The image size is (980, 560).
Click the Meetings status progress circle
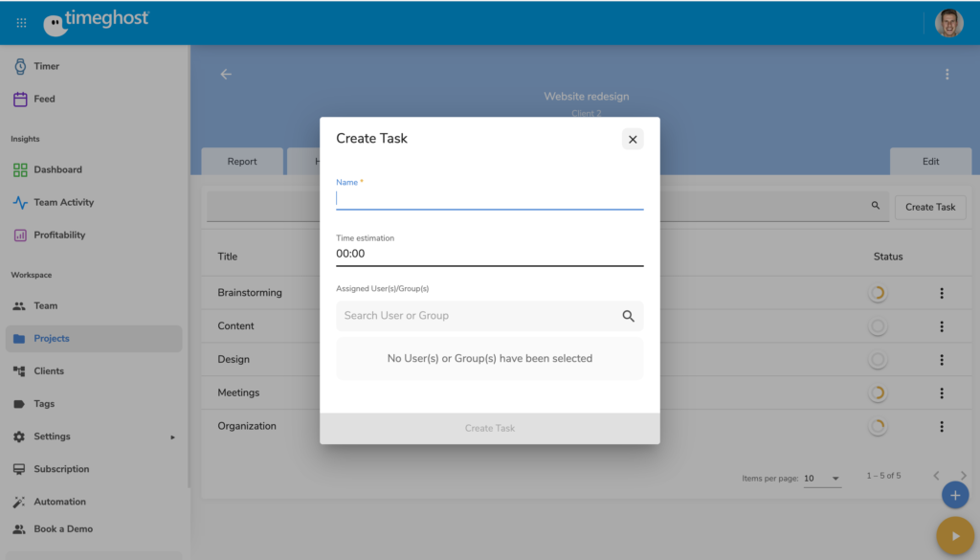tap(877, 393)
